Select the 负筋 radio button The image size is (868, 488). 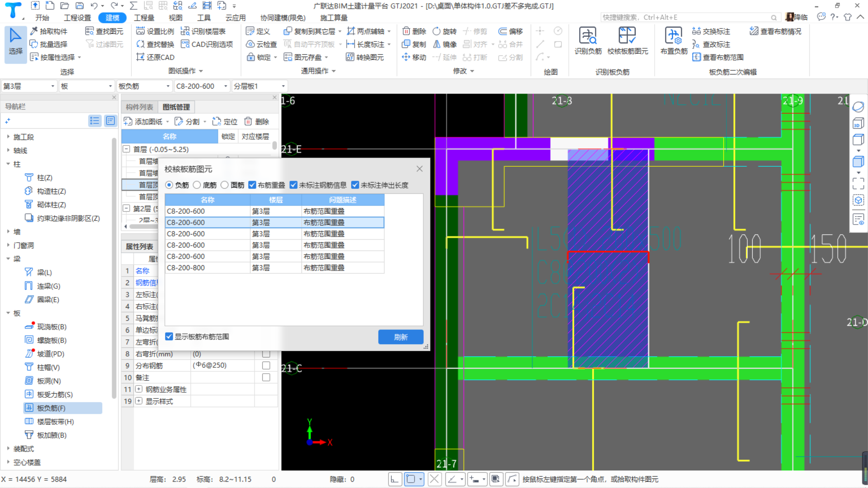tap(169, 185)
